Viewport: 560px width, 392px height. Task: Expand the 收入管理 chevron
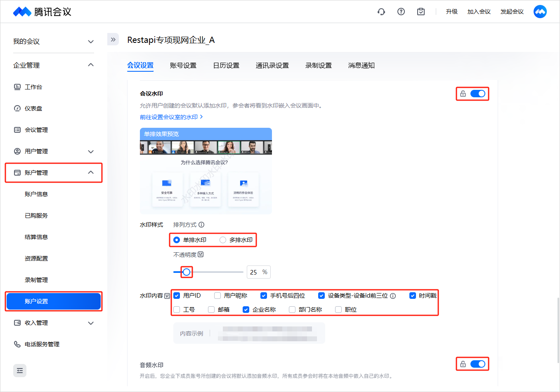pyautogui.click(x=91, y=323)
